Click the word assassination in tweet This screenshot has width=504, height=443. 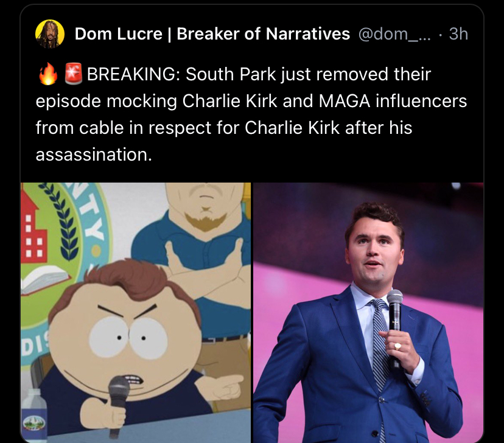(94, 155)
